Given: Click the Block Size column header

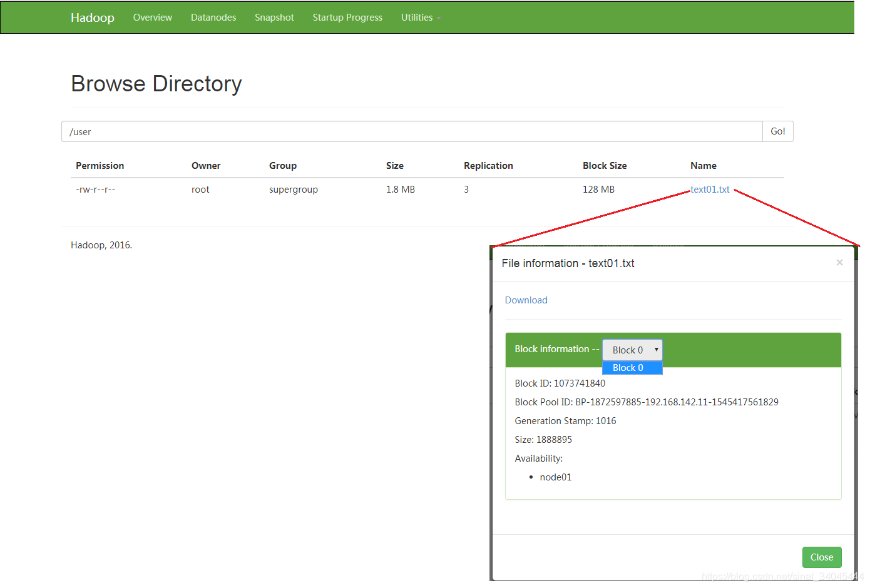Looking at the screenshot, I should point(605,166).
